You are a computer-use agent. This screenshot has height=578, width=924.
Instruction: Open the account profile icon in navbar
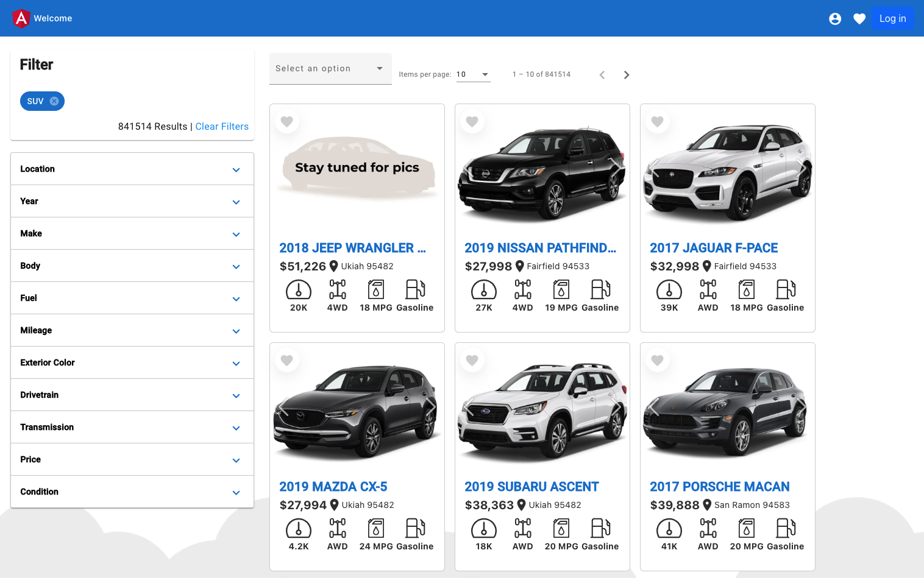[835, 18]
